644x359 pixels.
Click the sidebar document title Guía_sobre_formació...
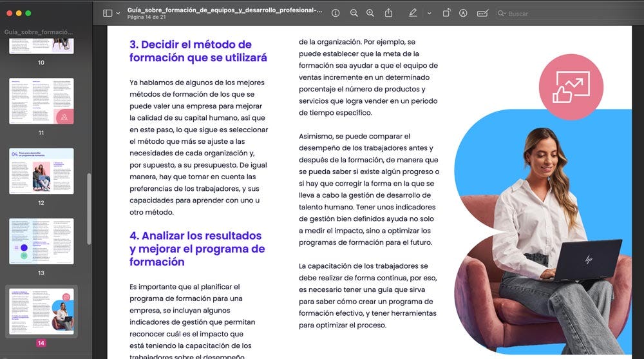(x=39, y=32)
